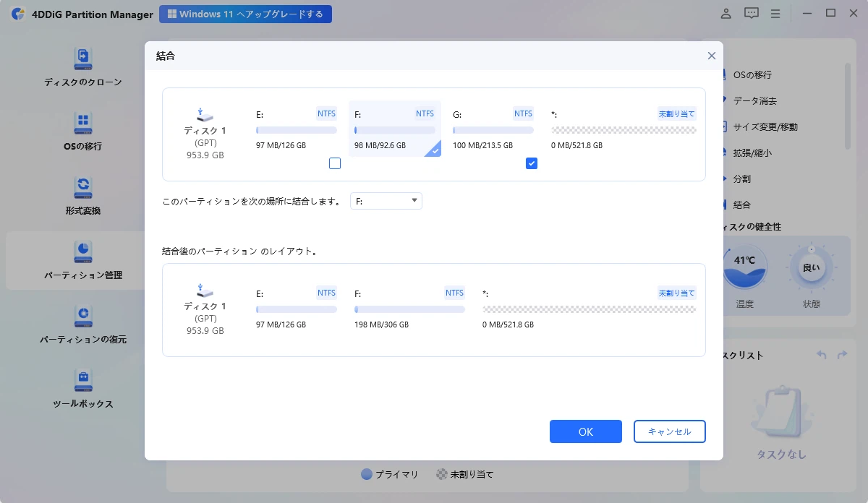
Task: Select データ消去 in the right panel
Action: click(754, 100)
